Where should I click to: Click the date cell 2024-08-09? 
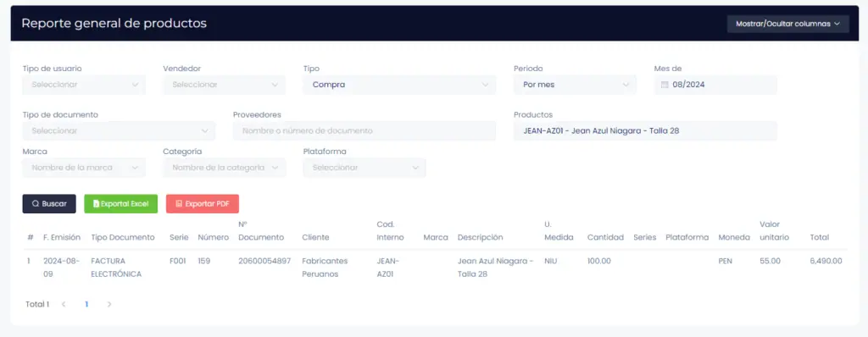(61, 268)
